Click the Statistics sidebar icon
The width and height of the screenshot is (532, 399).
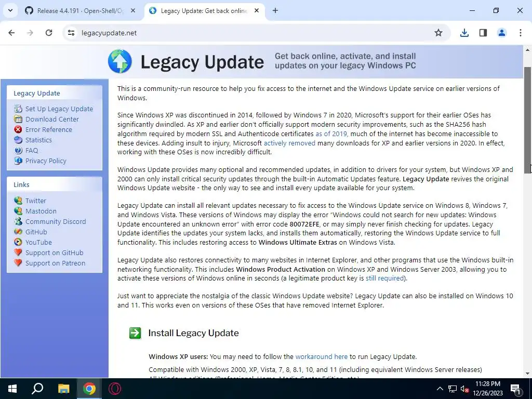pyautogui.click(x=18, y=140)
